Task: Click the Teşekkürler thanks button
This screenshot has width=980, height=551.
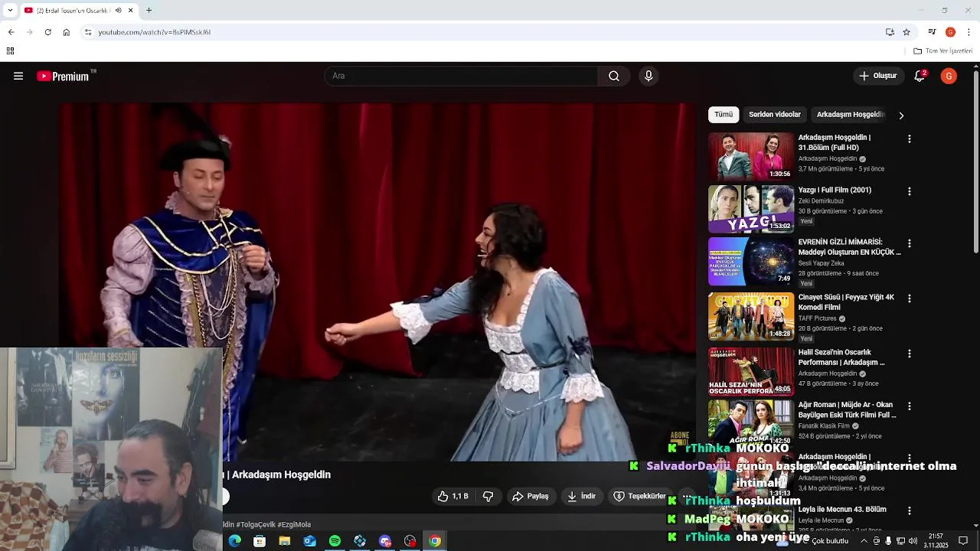Action: (x=640, y=496)
